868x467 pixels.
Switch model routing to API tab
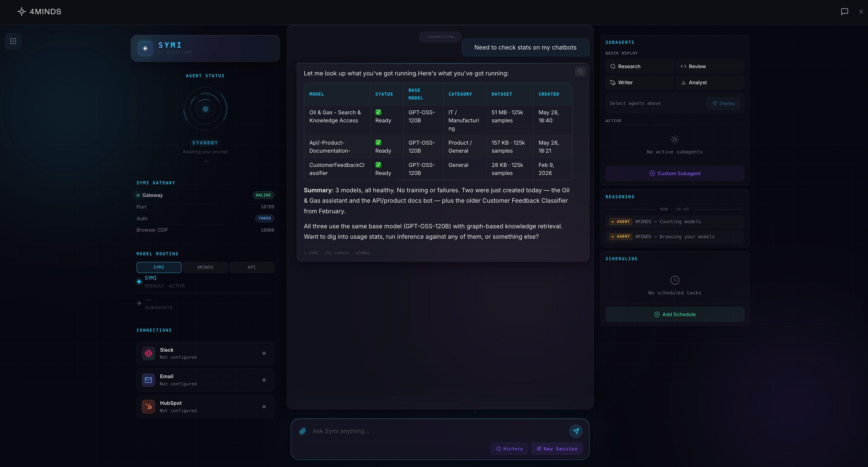[252, 267]
